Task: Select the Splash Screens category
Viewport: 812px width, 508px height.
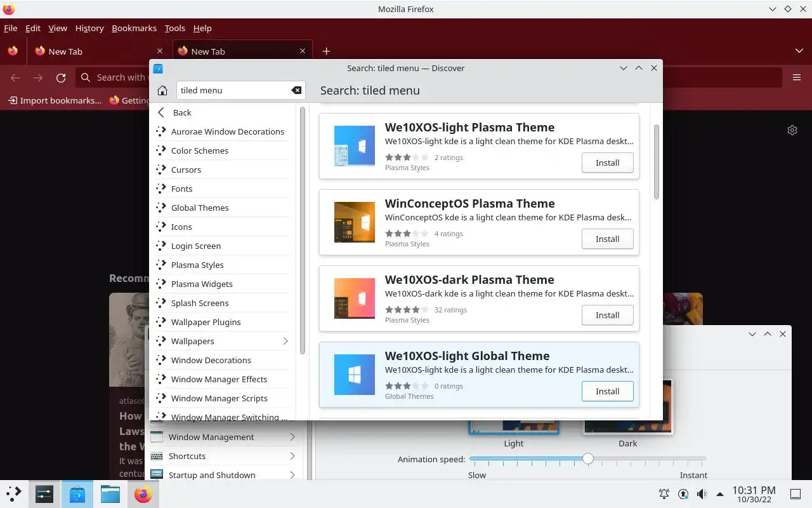Action: coord(222,303)
